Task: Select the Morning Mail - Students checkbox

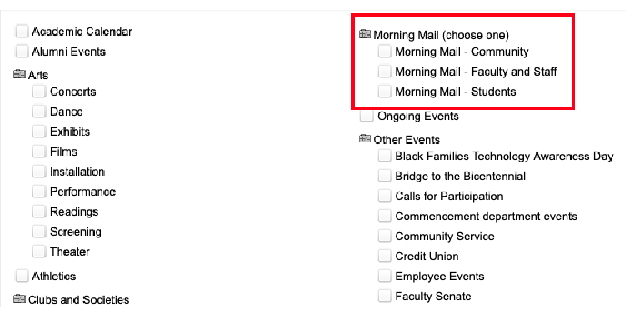Action: pos(384,91)
